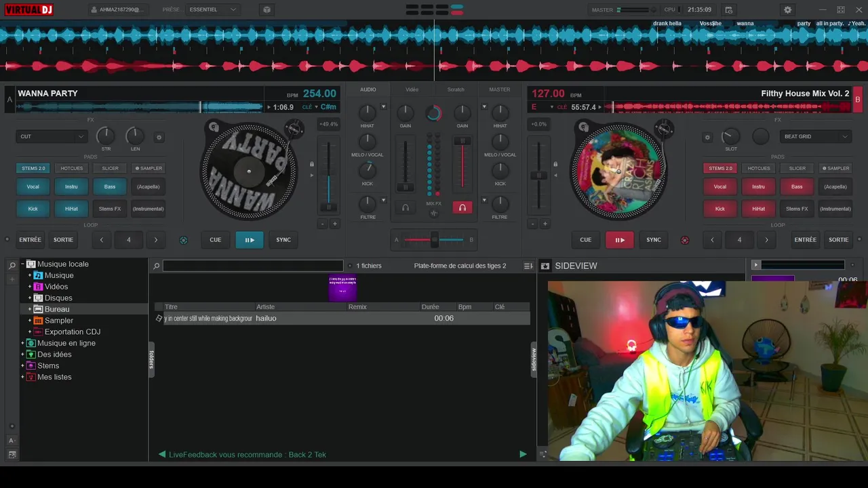Click the right deck pitch lock icon

[555, 164]
